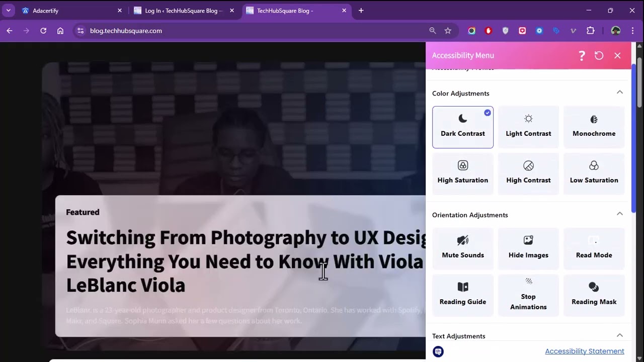Open the Accessibility Statement link
This screenshot has width=644, height=362.
point(585,351)
